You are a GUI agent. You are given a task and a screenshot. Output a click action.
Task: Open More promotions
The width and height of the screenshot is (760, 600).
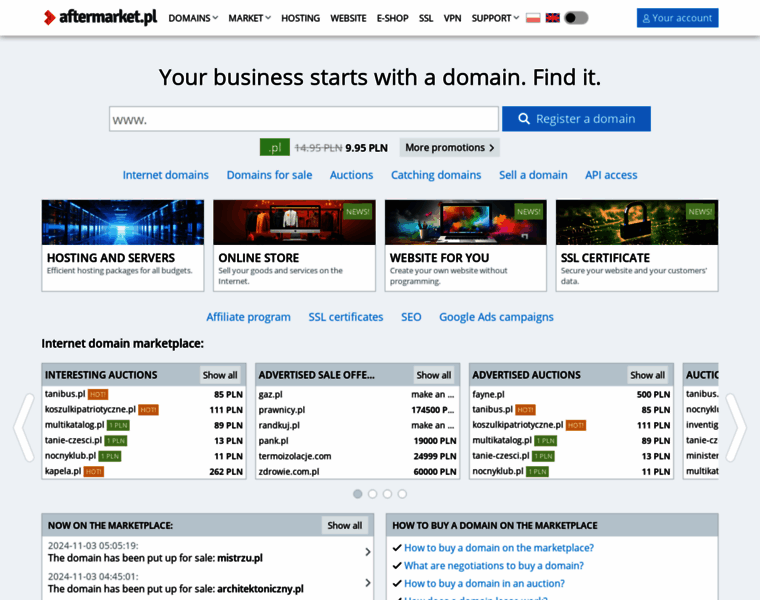(449, 147)
